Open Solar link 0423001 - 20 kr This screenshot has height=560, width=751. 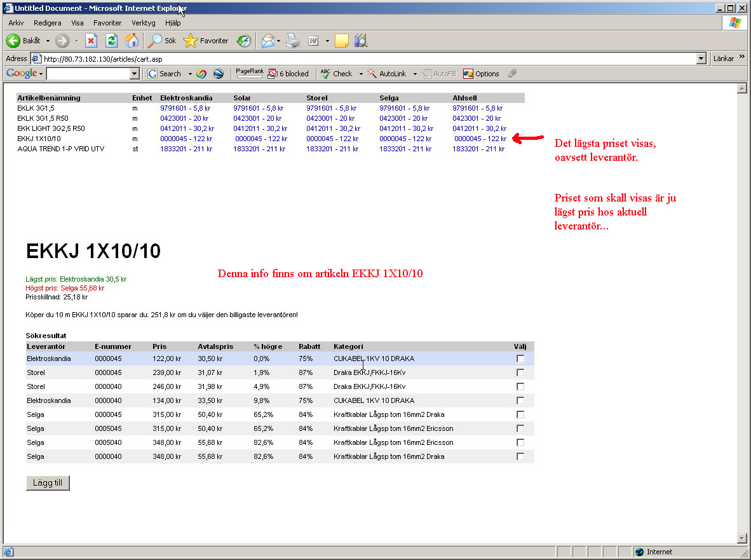[258, 118]
